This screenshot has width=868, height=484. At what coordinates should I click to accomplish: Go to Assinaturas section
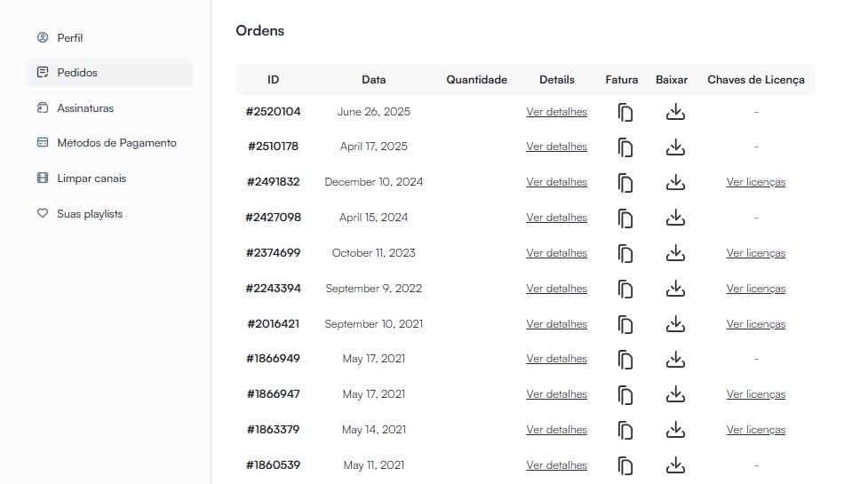tap(85, 108)
